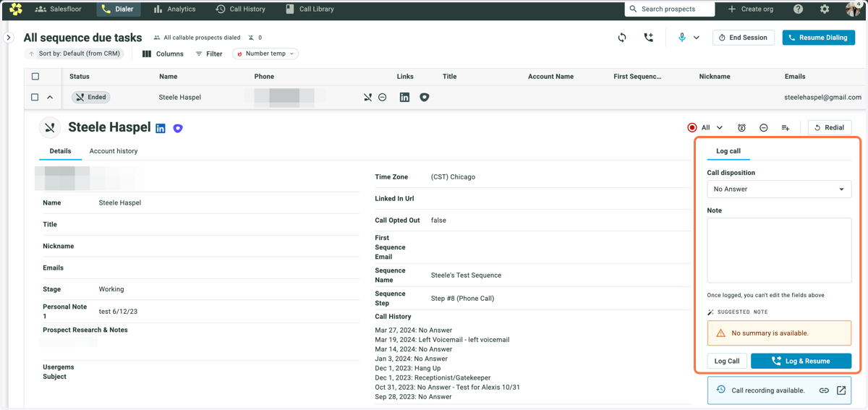Open the Filter option

[x=209, y=54]
